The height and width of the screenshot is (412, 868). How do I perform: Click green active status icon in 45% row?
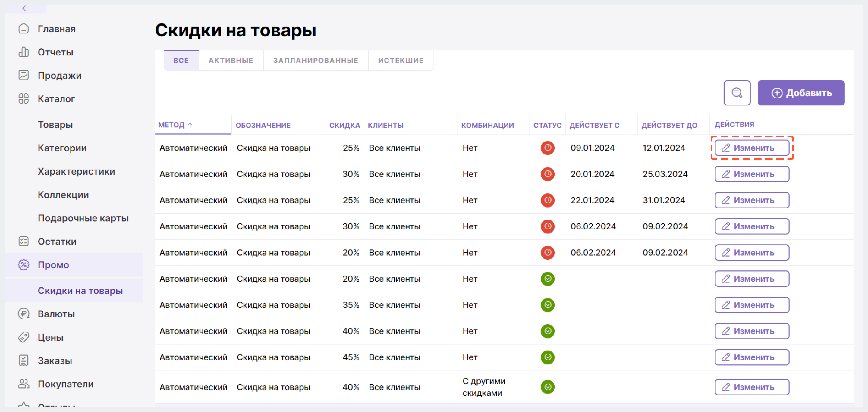547,357
